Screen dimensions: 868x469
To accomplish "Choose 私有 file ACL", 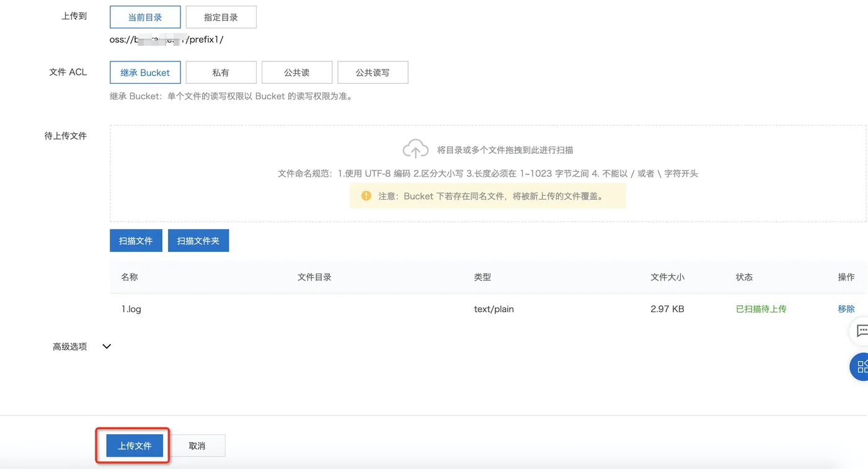I will click(221, 73).
